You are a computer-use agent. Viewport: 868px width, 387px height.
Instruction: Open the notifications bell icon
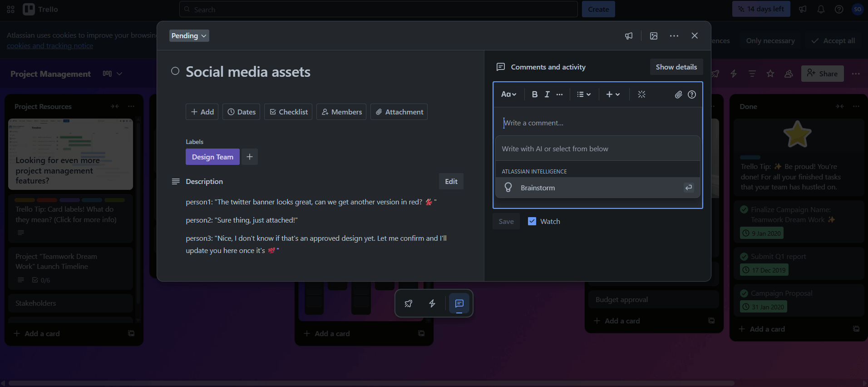click(821, 9)
